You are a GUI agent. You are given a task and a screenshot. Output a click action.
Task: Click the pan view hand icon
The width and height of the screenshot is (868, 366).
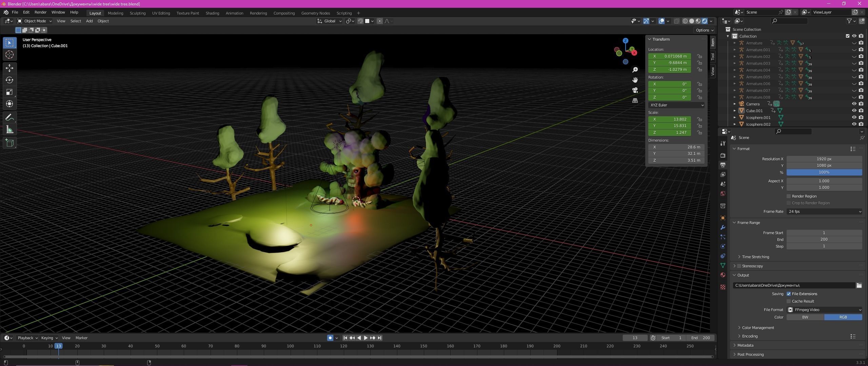pyautogui.click(x=635, y=80)
